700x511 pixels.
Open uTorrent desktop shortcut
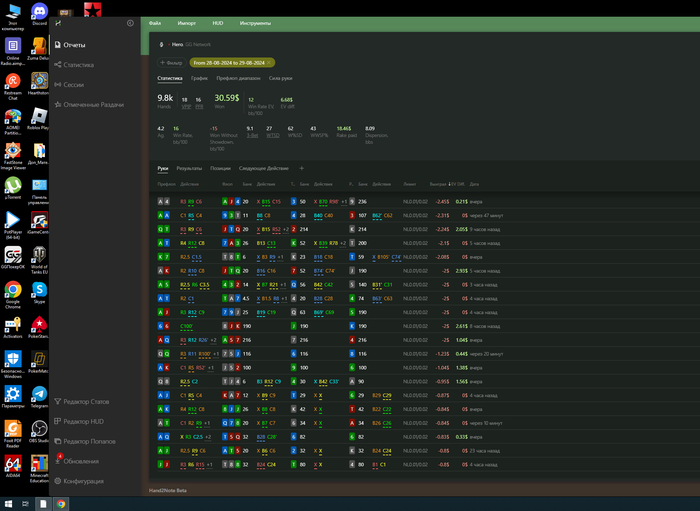(x=13, y=188)
